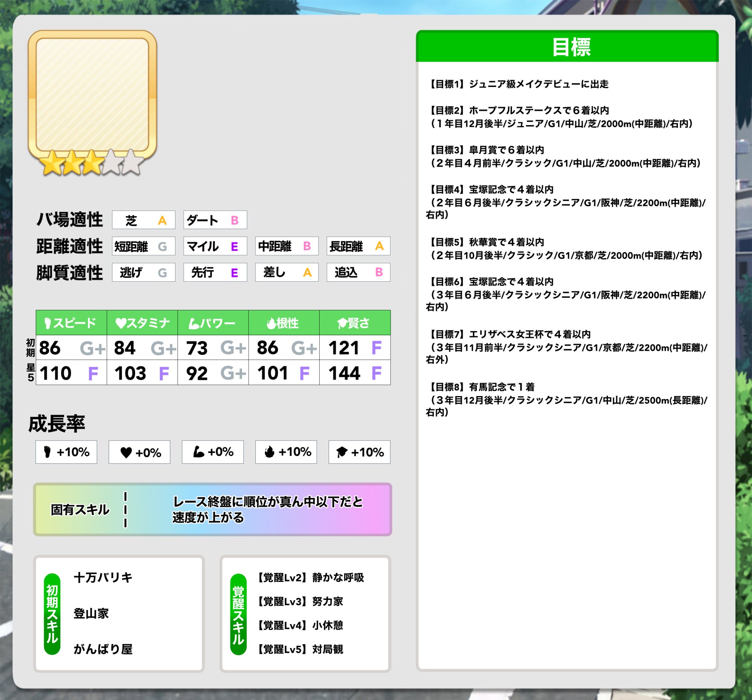Click the stamina heart icon in stats header
This screenshot has height=700, width=752.
point(120,323)
